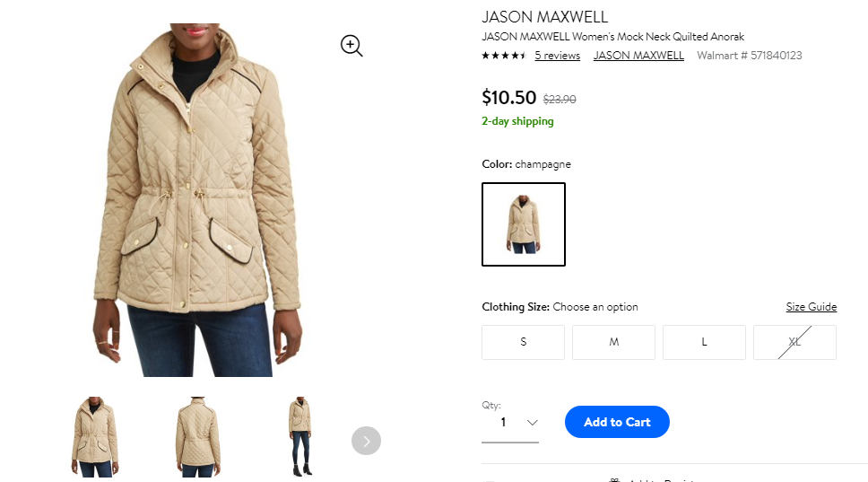Viewport: 868px width, 482px height.
Task: Open the 5 reviews link
Action: click(558, 56)
